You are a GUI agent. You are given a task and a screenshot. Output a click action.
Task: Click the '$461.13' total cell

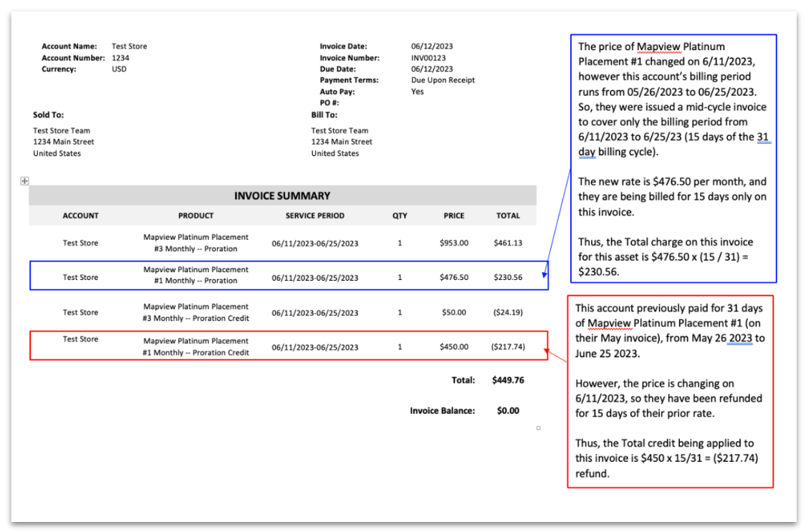[x=508, y=243]
